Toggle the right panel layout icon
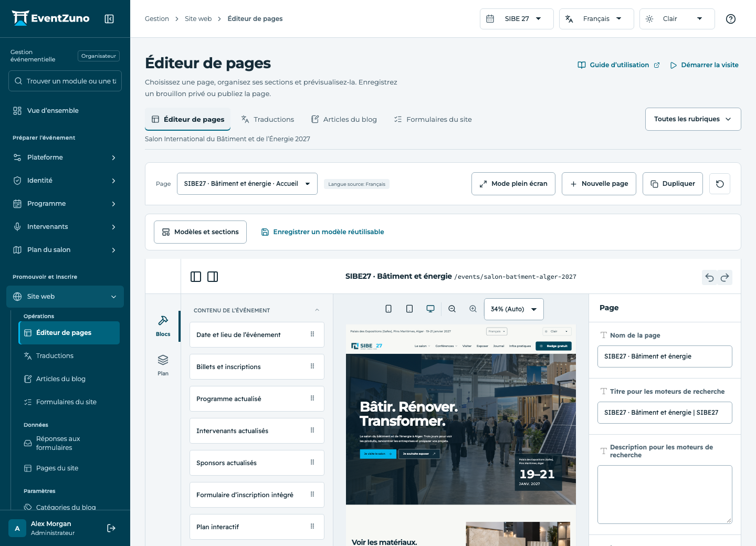This screenshot has height=546, width=756. point(213,277)
